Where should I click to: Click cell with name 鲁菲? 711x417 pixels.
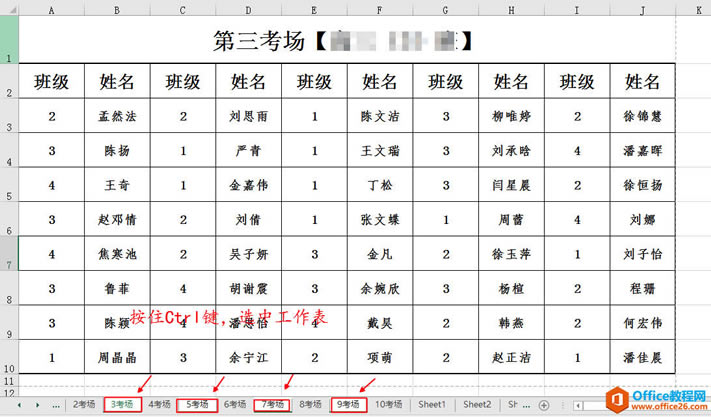[x=117, y=288]
